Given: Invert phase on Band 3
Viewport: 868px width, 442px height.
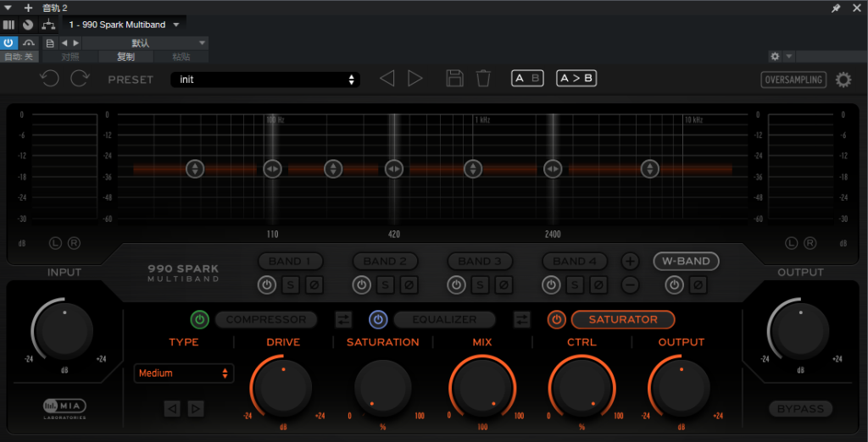Looking at the screenshot, I should 504,285.
